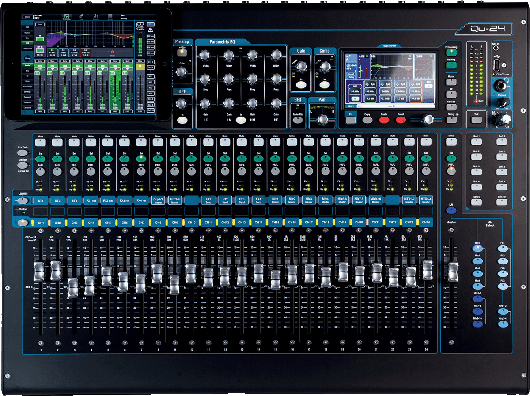
Task: Engage the PAFL key on channel 10
Action: pyautogui.click(x=191, y=171)
